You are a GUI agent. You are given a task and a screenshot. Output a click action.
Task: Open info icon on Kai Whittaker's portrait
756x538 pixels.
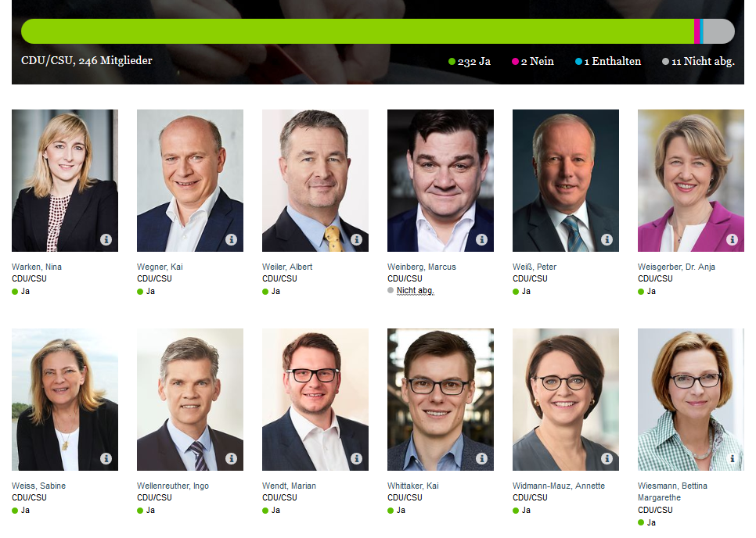click(481, 458)
